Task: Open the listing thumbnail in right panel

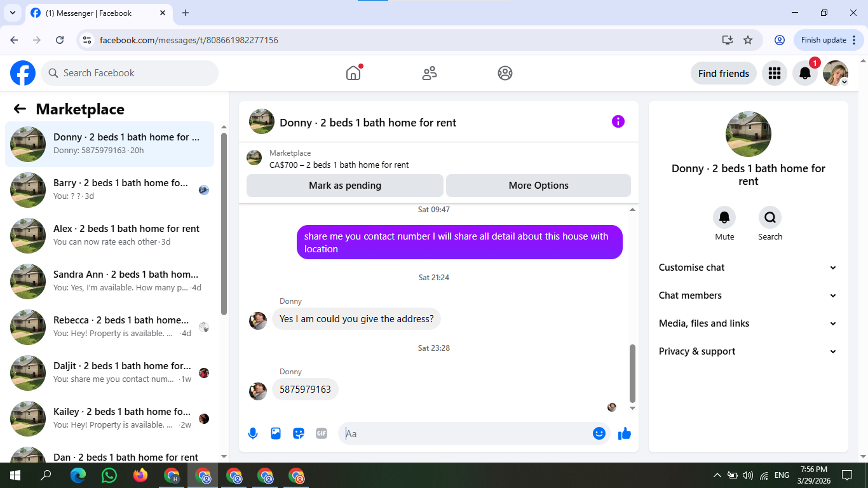Action: click(x=749, y=134)
